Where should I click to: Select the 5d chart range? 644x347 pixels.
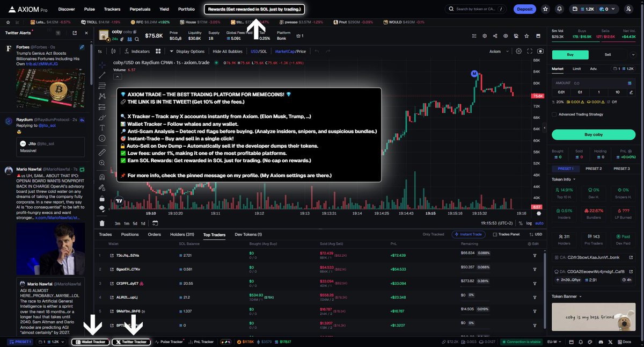click(135, 223)
